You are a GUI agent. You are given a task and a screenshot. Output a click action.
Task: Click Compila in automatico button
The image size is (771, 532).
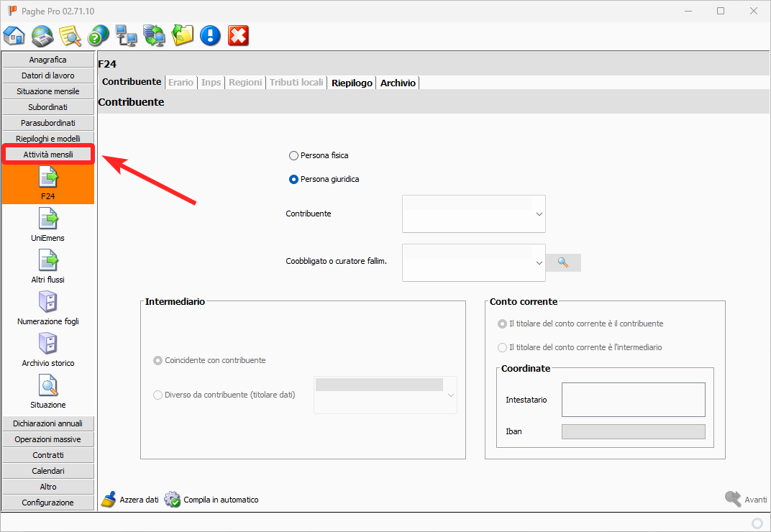[x=211, y=500]
